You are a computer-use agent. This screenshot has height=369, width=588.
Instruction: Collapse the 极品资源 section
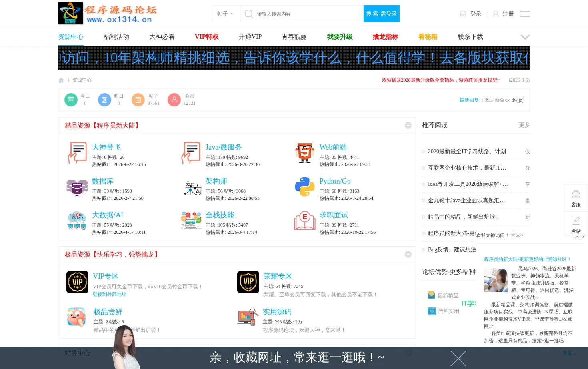[408, 255]
